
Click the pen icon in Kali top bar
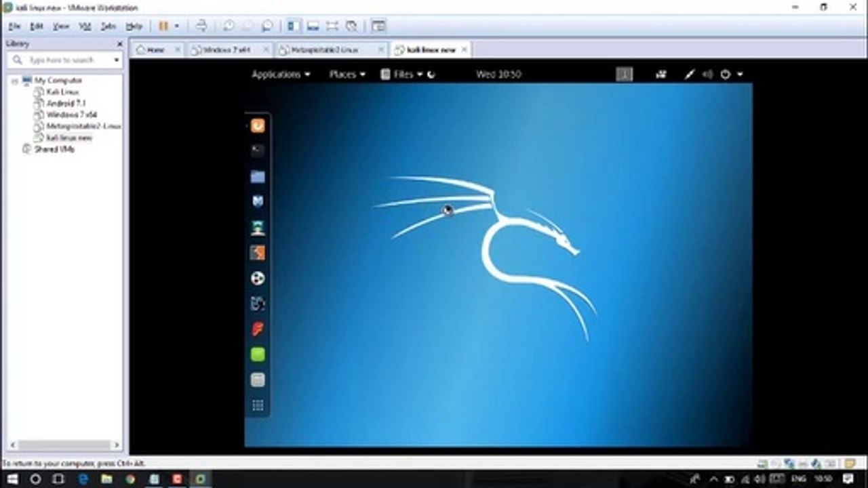click(x=690, y=75)
